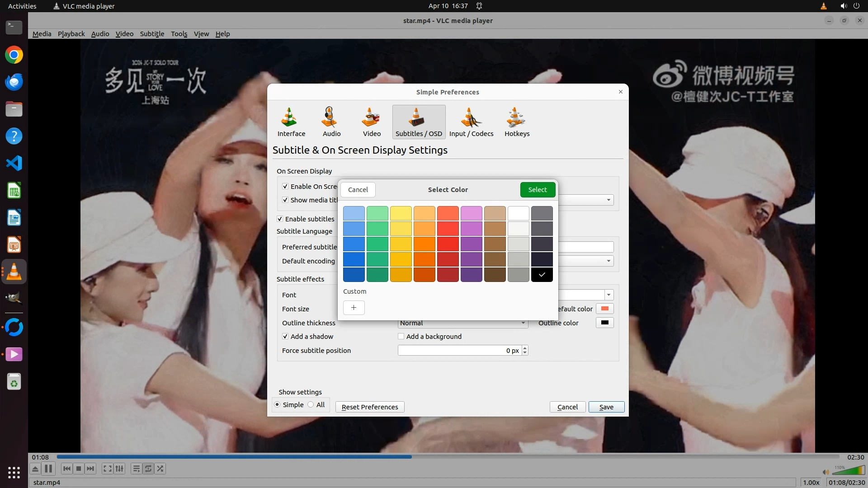The height and width of the screenshot is (488, 868).
Task: Toggle the playlist view button
Action: pyautogui.click(x=136, y=469)
